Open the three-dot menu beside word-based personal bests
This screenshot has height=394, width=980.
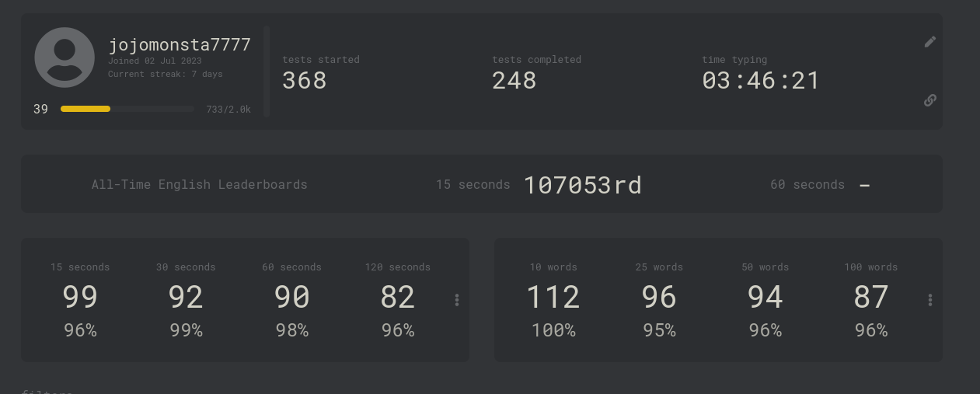click(x=929, y=300)
